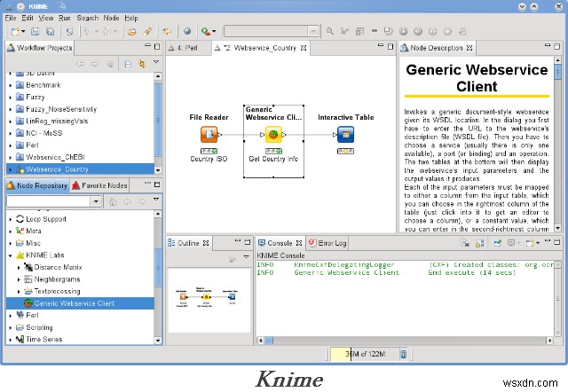
Task: Select the Fuzzy_NoiseSensitivity project
Action: [x=61, y=109]
